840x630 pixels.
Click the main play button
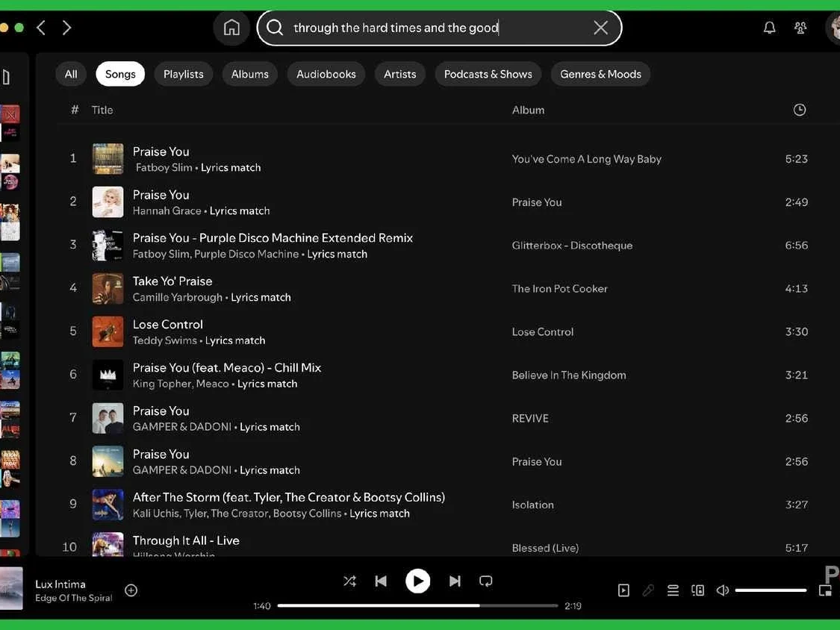point(418,581)
